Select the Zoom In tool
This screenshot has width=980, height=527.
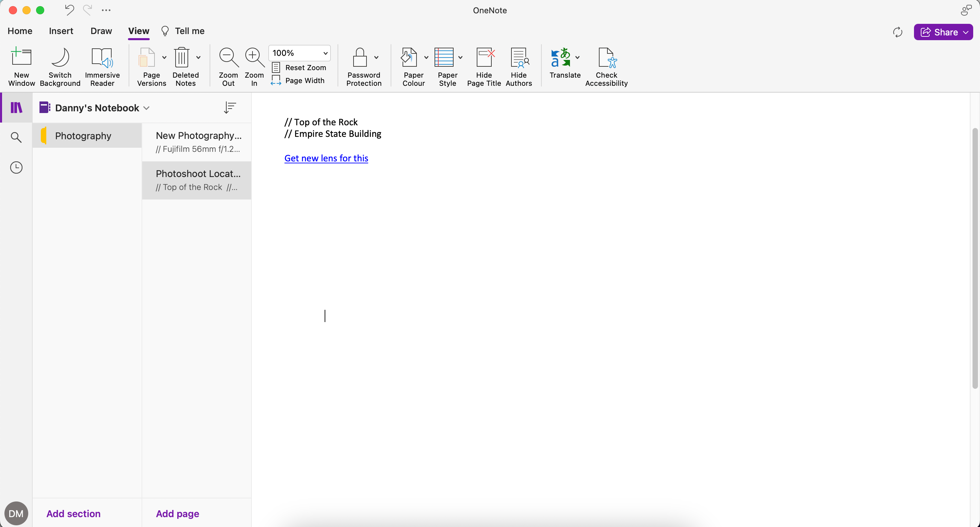(254, 67)
